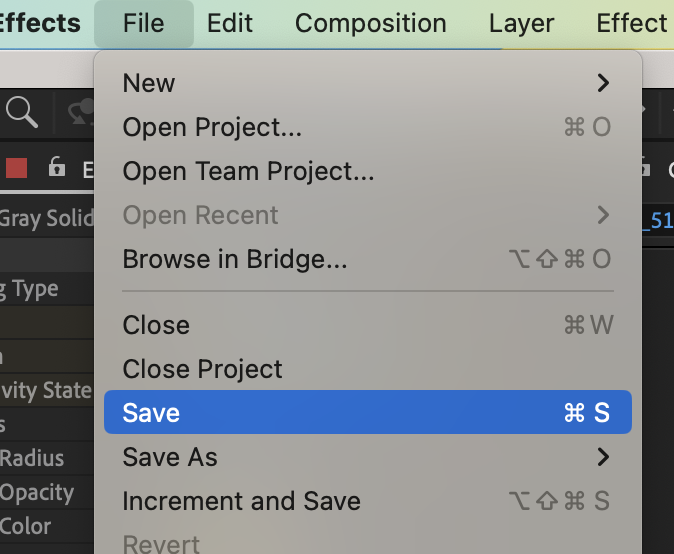
Task: Click the magnifying glass zoom tool
Action: click(22, 112)
